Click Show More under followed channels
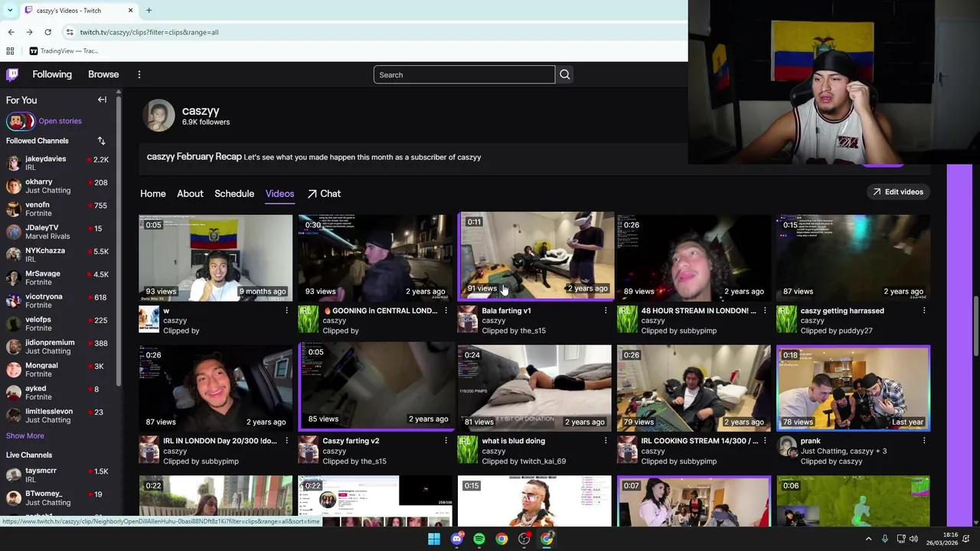 (25, 435)
